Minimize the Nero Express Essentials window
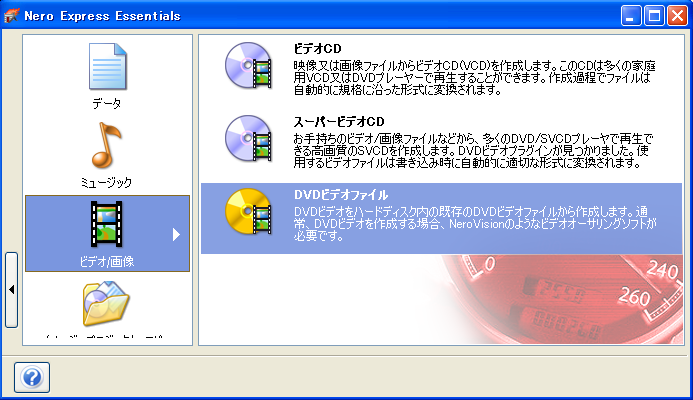Screen dimensions: 693x400 pos(630,16)
